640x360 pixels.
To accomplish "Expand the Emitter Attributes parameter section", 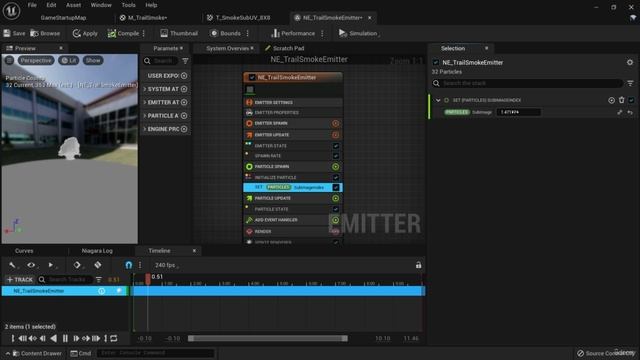I will point(145,102).
